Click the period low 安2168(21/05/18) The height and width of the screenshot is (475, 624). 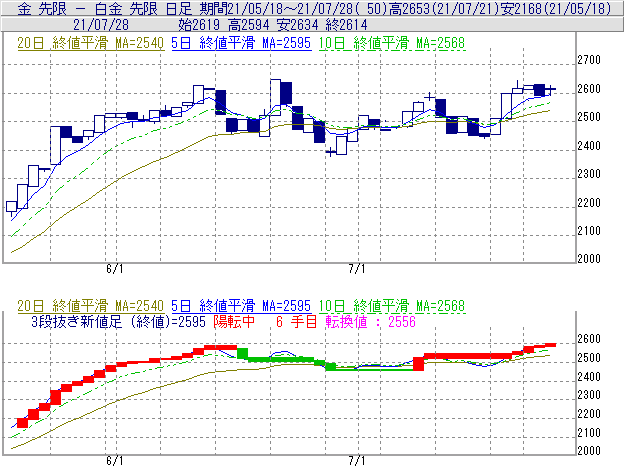coord(556,9)
